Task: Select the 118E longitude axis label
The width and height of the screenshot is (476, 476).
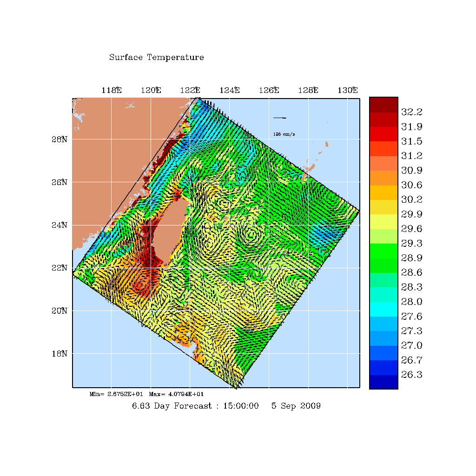Action: click(x=112, y=90)
